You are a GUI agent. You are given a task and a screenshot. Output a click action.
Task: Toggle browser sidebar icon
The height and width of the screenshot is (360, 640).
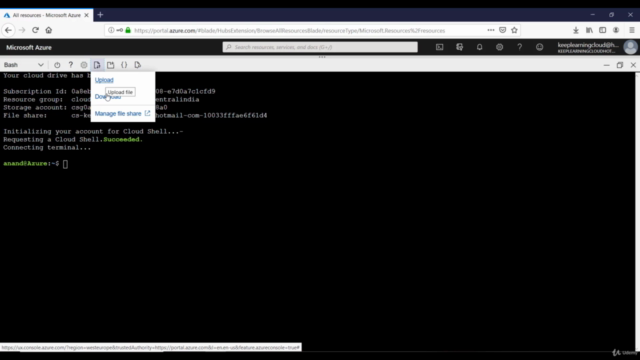click(x=602, y=30)
